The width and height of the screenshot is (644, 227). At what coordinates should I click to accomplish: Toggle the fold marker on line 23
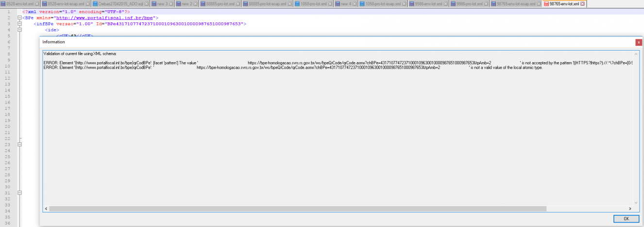19,144
